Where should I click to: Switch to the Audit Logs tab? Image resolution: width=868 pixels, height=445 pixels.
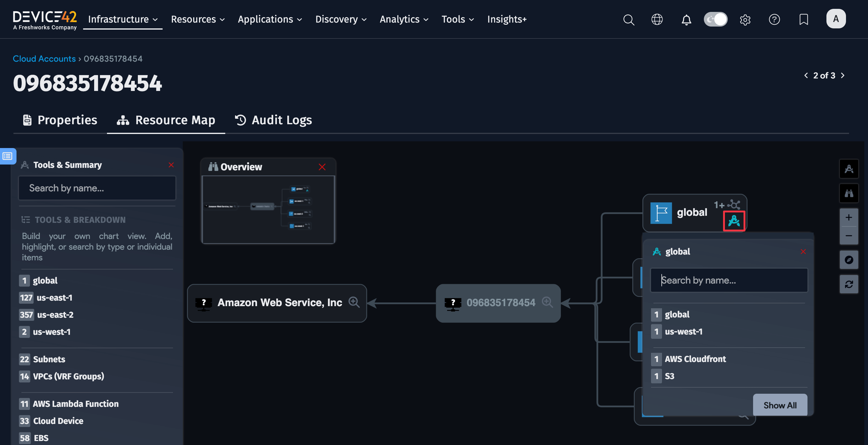click(x=273, y=120)
